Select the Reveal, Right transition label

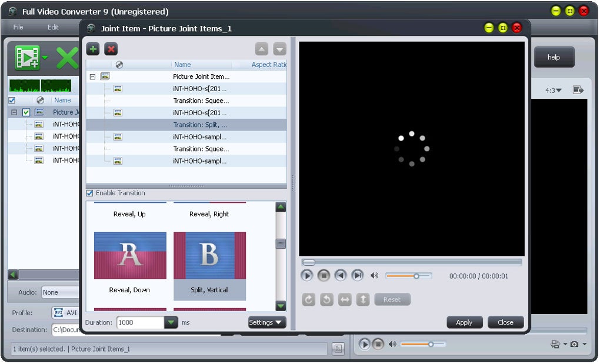pos(209,214)
